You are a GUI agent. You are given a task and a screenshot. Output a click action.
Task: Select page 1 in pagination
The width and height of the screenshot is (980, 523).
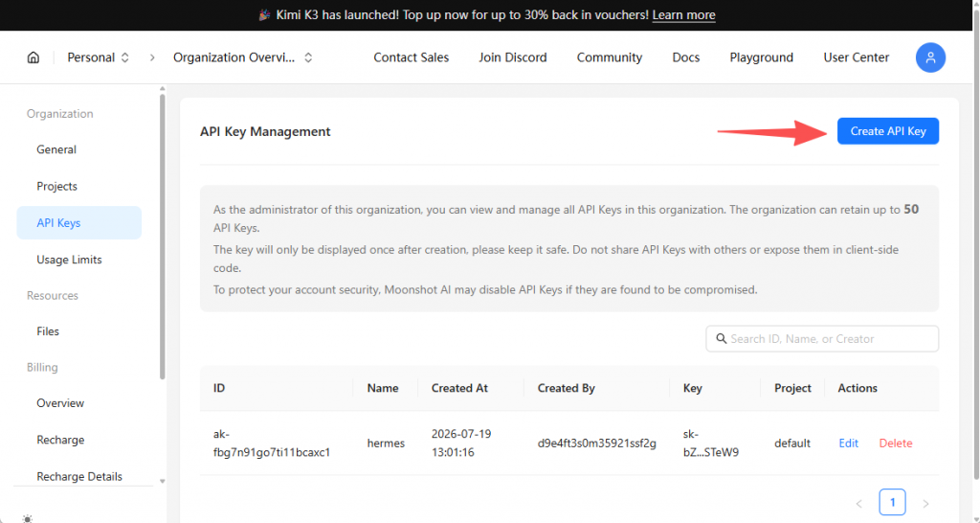(x=892, y=502)
